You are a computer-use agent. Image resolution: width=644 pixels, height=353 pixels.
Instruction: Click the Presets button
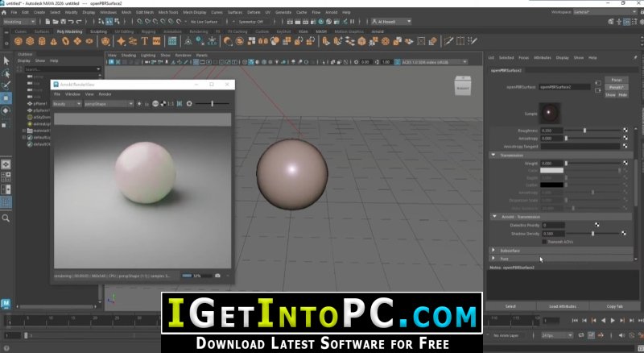616,87
